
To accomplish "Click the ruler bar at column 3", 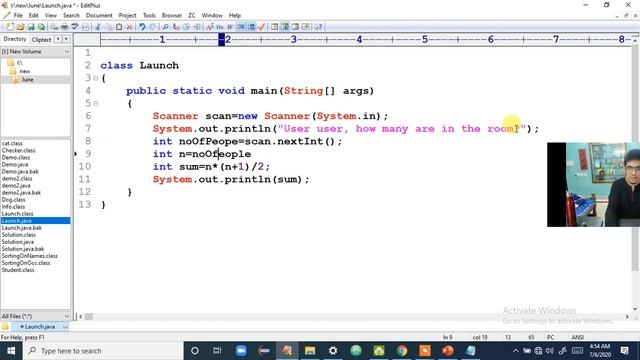I will (x=293, y=40).
